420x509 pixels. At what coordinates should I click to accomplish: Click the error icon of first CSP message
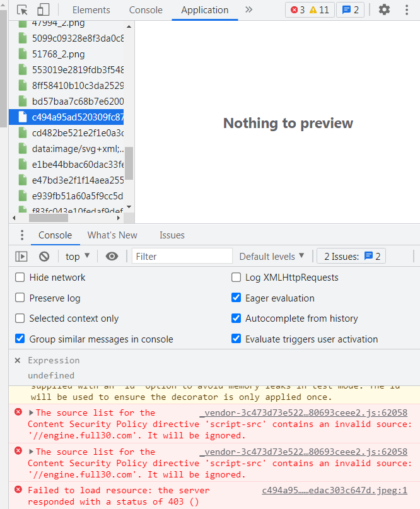(18, 412)
